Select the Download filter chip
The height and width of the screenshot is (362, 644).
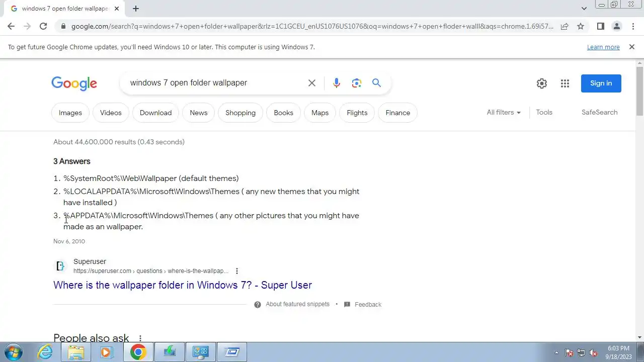(x=155, y=113)
